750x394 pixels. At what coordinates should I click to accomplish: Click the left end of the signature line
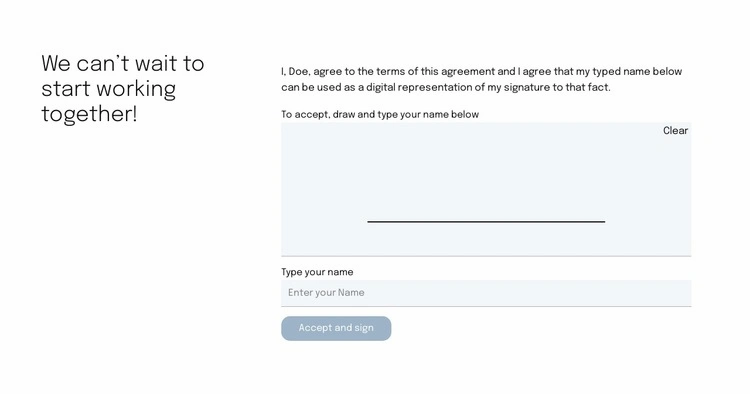click(369, 221)
